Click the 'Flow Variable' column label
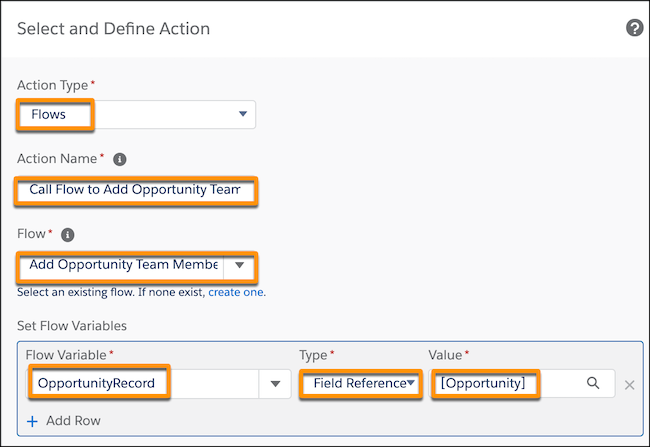This screenshot has width=650, height=447. 66,355
